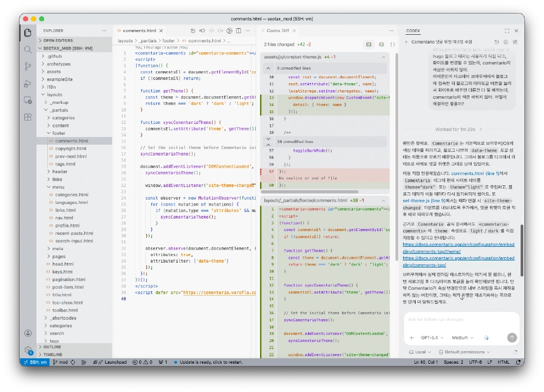Open the Extensions view
The image size is (544, 392).
click(x=28, y=116)
